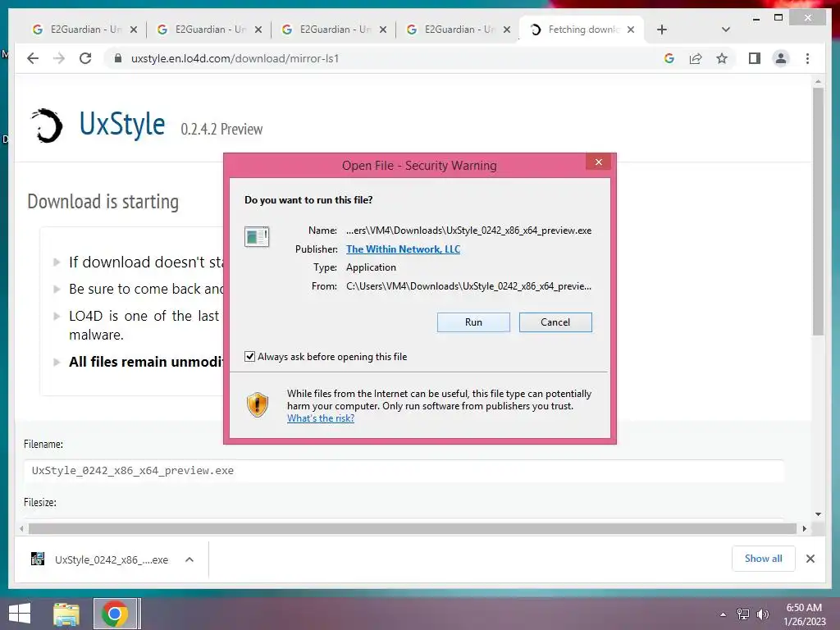Click the network tray icon
840x630 pixels.
(x=742, y=614)
